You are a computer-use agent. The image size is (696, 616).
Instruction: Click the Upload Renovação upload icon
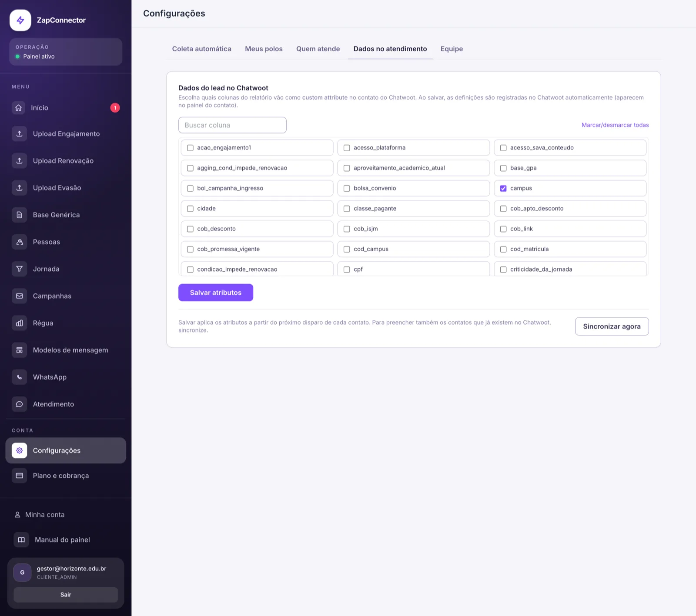point(20,161)
